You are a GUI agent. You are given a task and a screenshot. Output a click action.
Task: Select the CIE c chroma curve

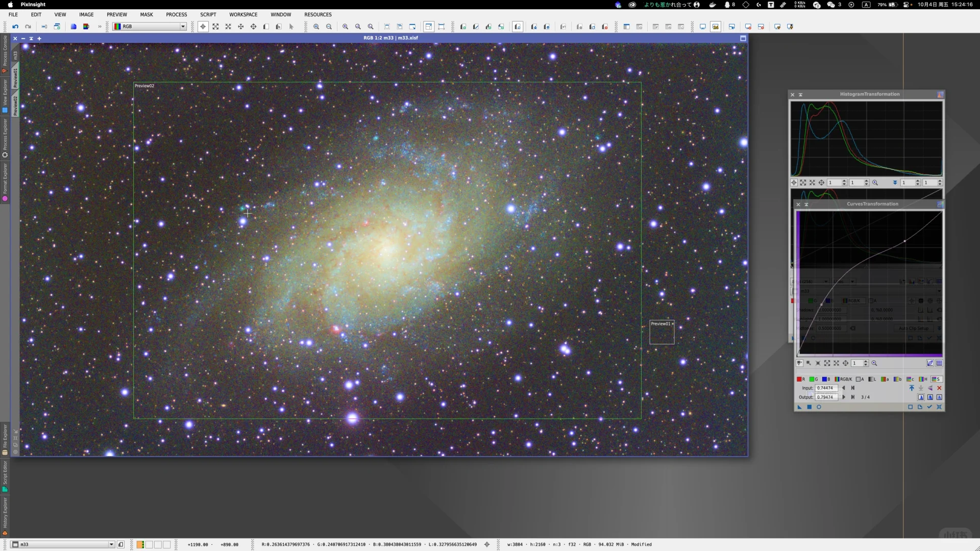[910, 379]
